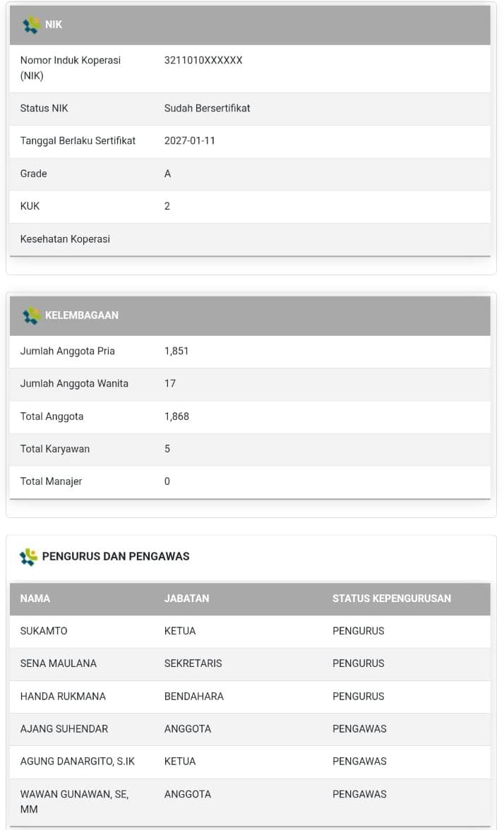The image size is (504, 830).
Task: Click the AJANG SUHENDAR name cell
Action: [64, 729]
